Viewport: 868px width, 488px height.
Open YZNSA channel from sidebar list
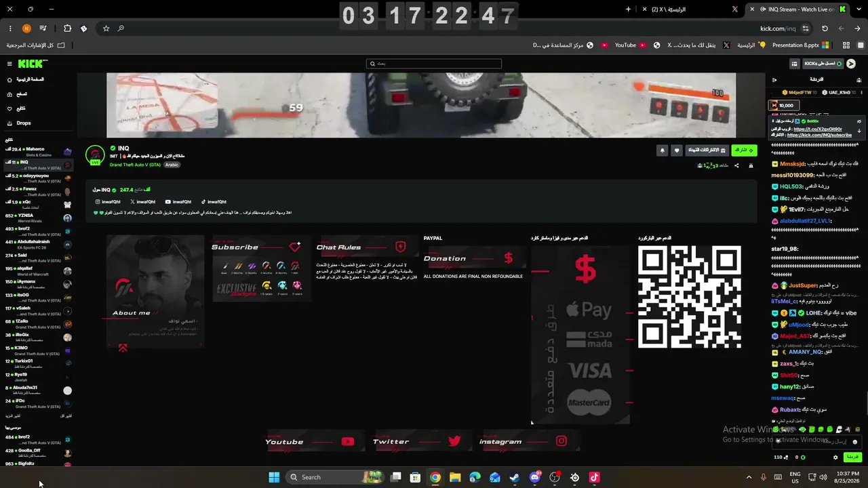(38, 218)
